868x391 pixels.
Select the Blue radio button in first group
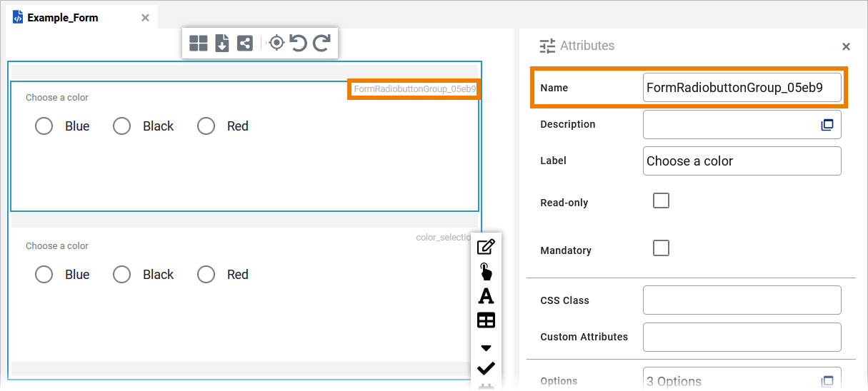44,126
